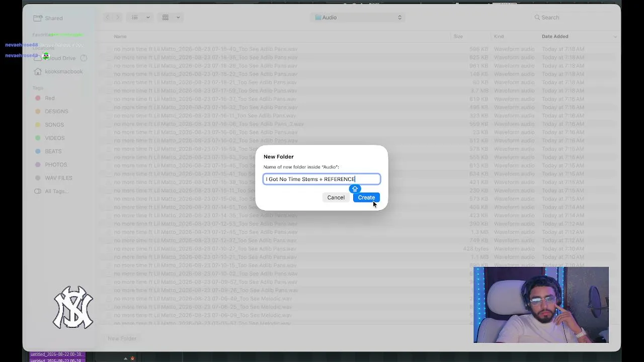Screen dimensions: 644x362
Task: Click the new folder name text field
Action: [x=322, y=179]
